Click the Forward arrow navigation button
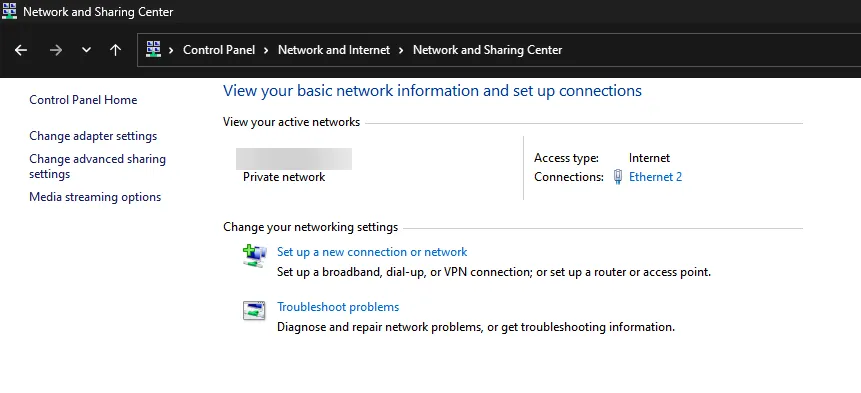 click(x=55, y=50)
